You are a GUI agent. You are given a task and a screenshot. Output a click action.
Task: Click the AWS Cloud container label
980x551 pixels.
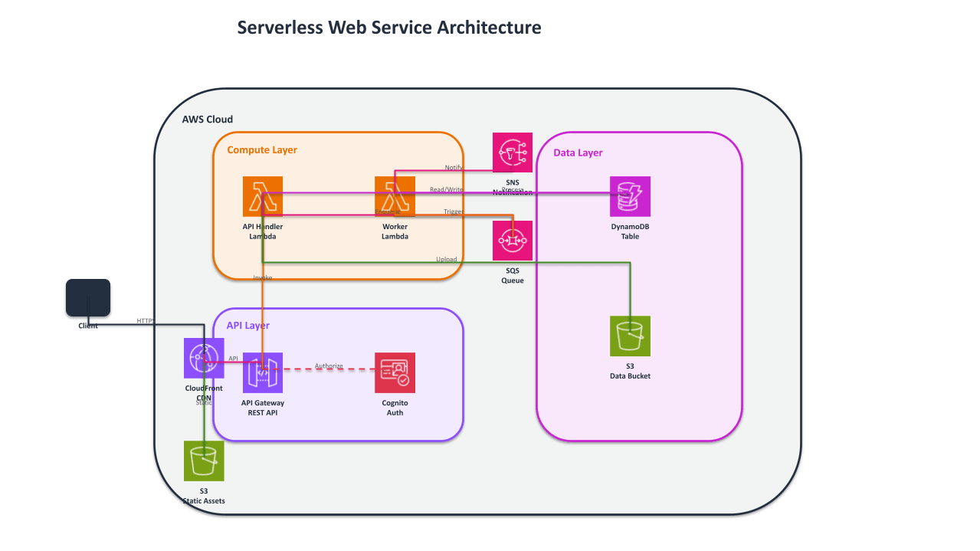coord(207,119)
